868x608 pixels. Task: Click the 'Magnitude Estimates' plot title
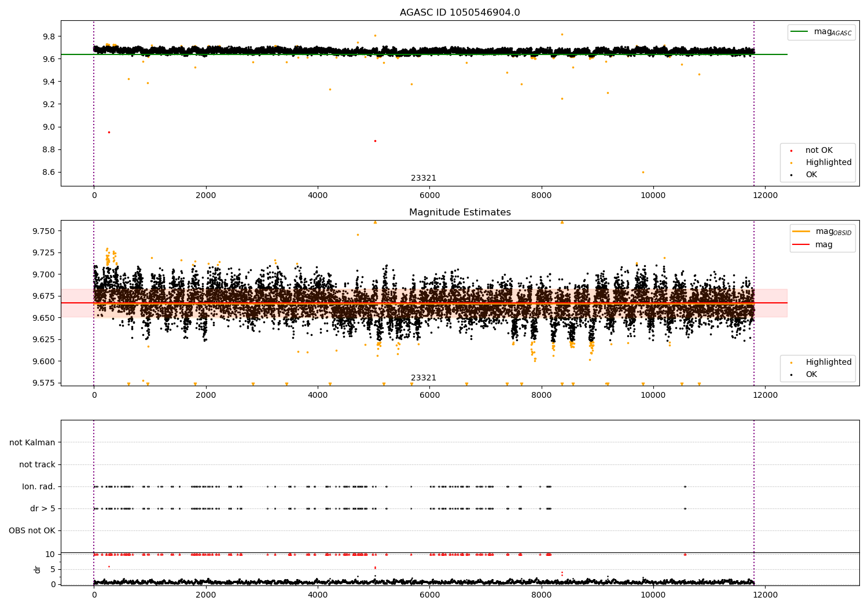459,213
